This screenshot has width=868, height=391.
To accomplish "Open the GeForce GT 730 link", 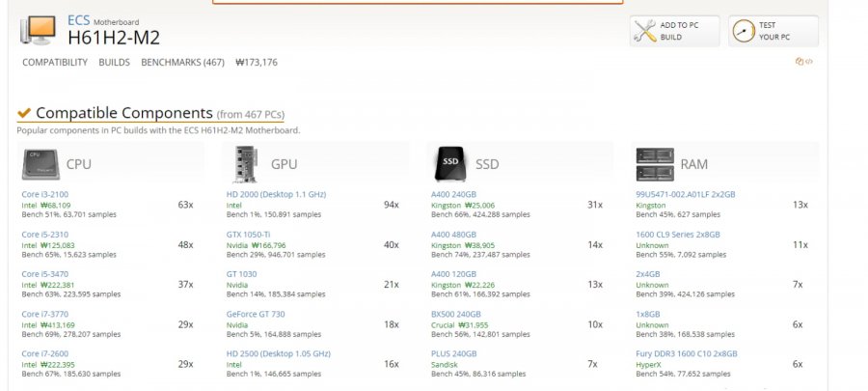I will coord(256,314).
